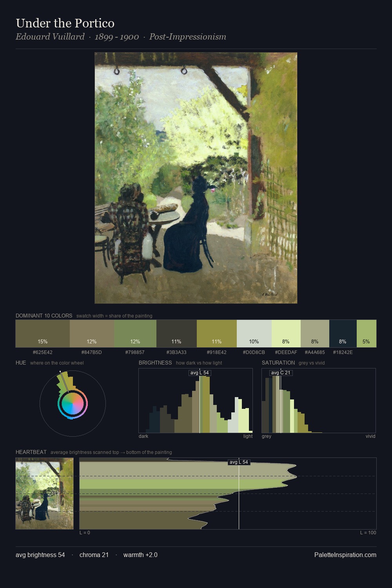Click the hex code #D0D8CB text

(x=254, y=352)
